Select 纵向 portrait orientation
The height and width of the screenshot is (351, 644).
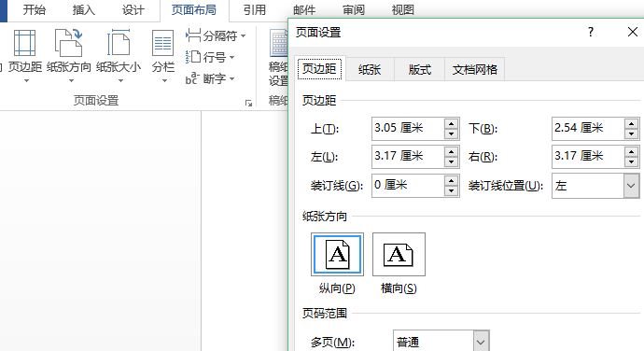tap(337, 254)
